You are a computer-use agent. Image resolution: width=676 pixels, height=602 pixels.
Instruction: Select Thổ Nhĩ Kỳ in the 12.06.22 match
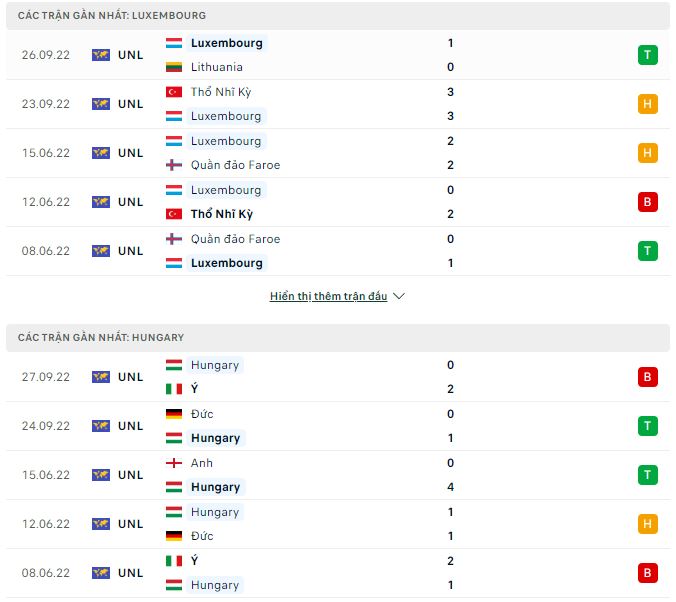[222, 214]
